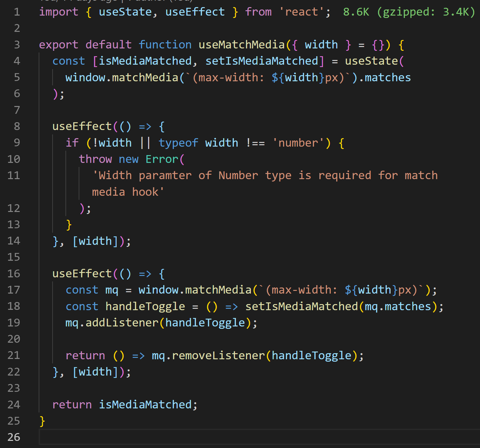
Task: Click the '[width]' dependency array on line 14
Action: coord(95,241)
